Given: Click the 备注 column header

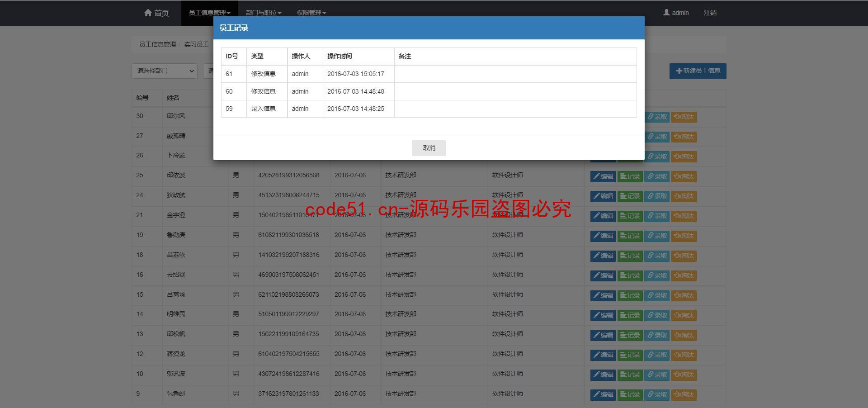Looking at the screenshot, I should (405, 56).
